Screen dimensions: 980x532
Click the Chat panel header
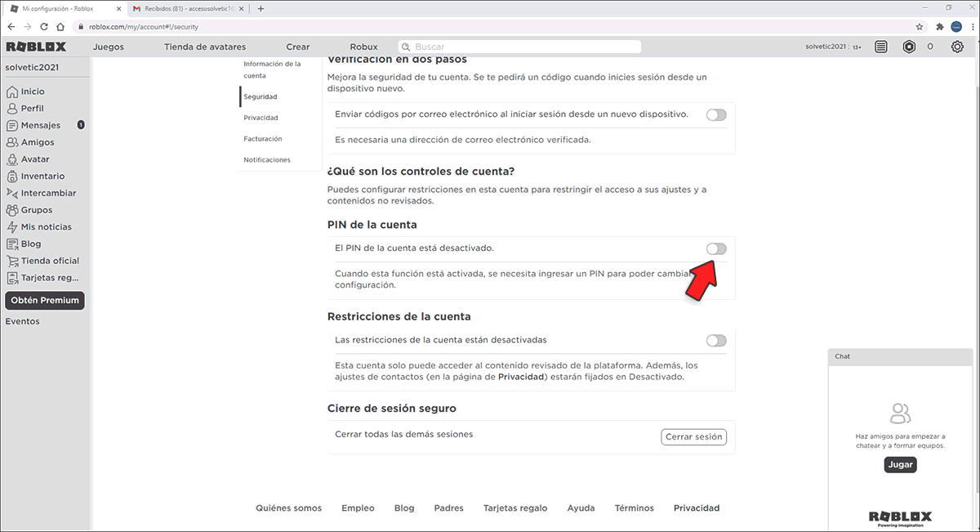click(x=902, y=356)
